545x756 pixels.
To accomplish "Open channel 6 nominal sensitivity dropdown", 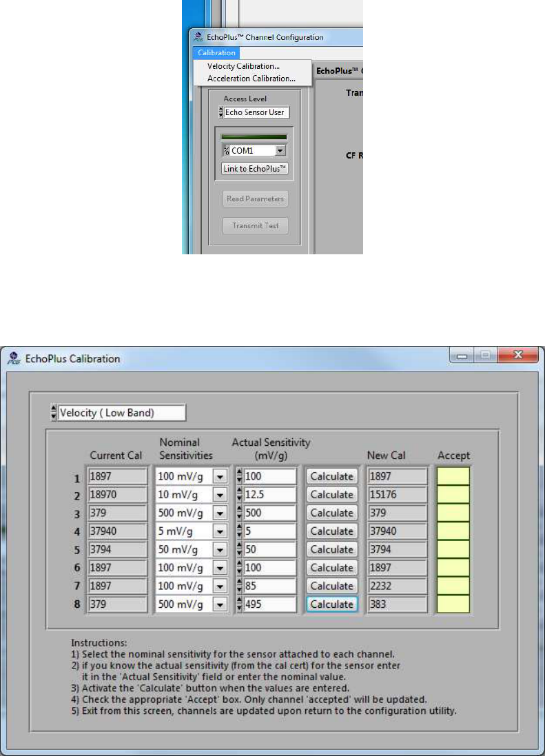I will tap(220, 569).
